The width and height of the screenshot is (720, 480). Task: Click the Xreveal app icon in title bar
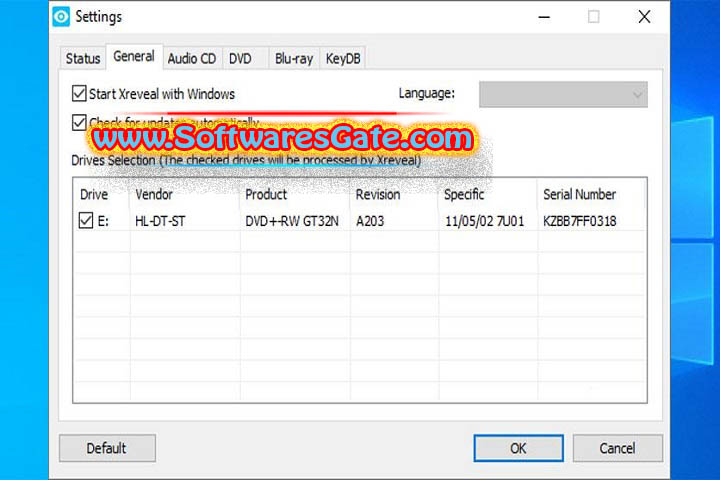click(x=61, y=17)
